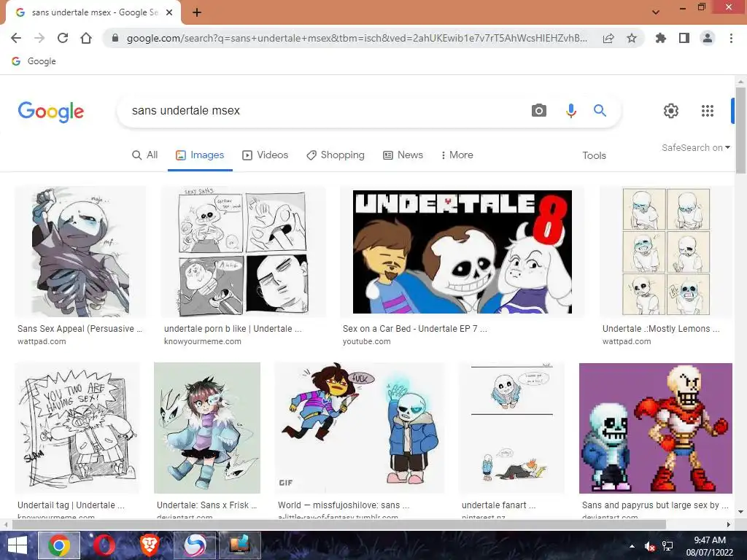The width and height of the screenshot is (747, 560).
Task: Open the rightmost pinned taskbar app
Action: (x=239, y=545)
